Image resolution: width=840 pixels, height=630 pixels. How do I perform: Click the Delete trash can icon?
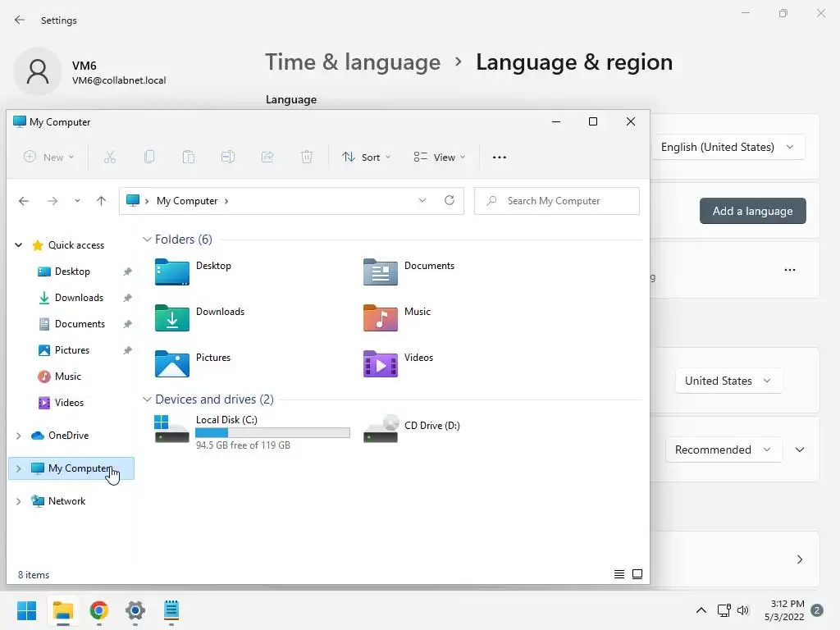[307, 157]
